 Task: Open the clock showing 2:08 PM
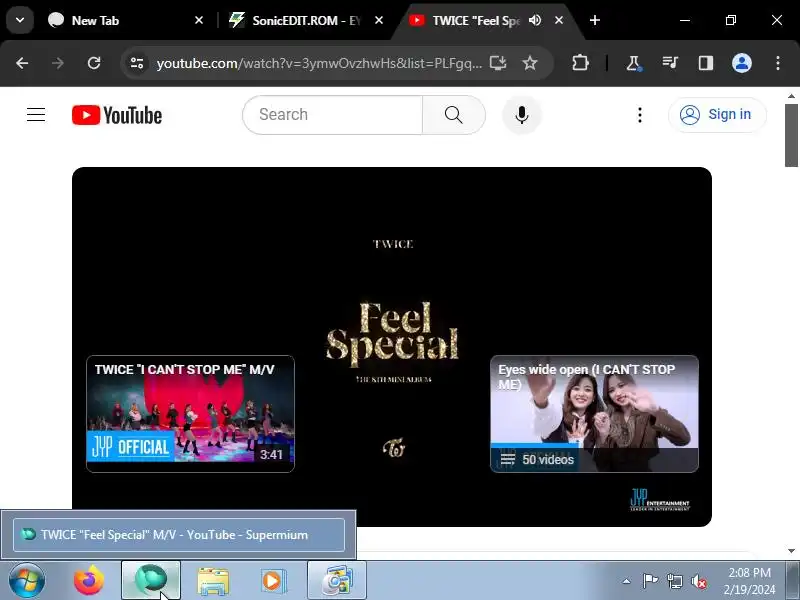[749, 581]
